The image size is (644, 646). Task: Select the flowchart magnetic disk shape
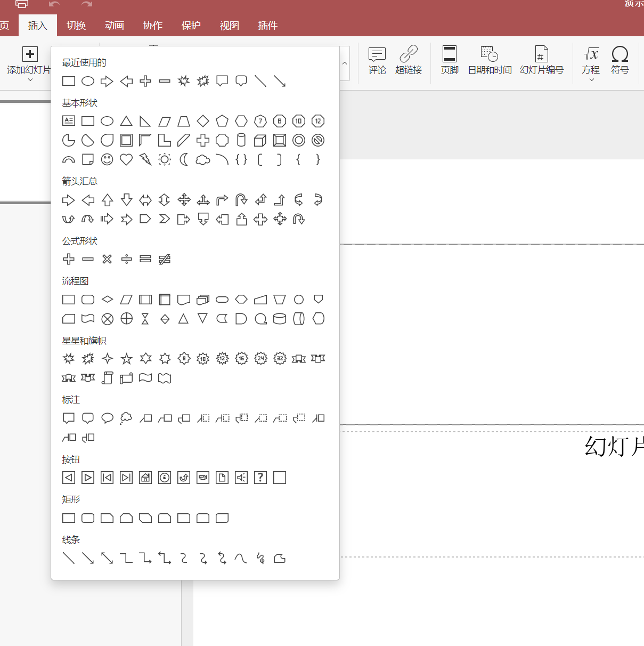(x=280, y=319)
